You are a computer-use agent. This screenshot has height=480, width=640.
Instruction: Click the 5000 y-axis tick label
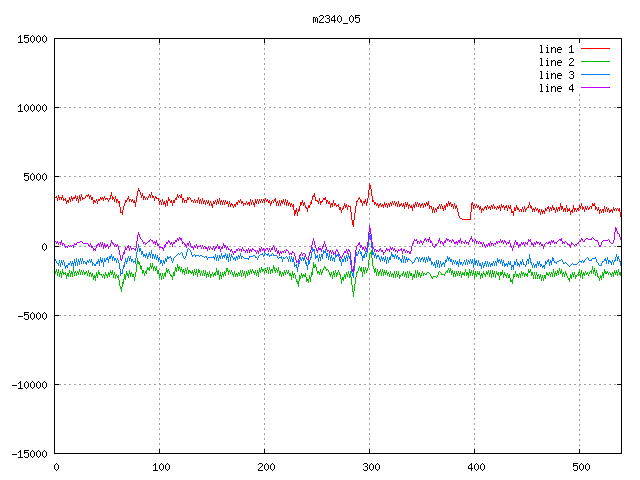(35, 177)
